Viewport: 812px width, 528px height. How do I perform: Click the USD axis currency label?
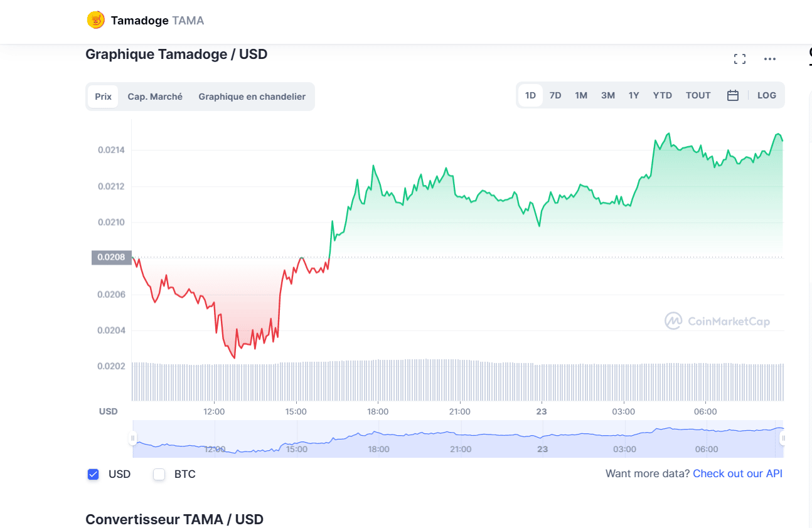tap(109, 411)
